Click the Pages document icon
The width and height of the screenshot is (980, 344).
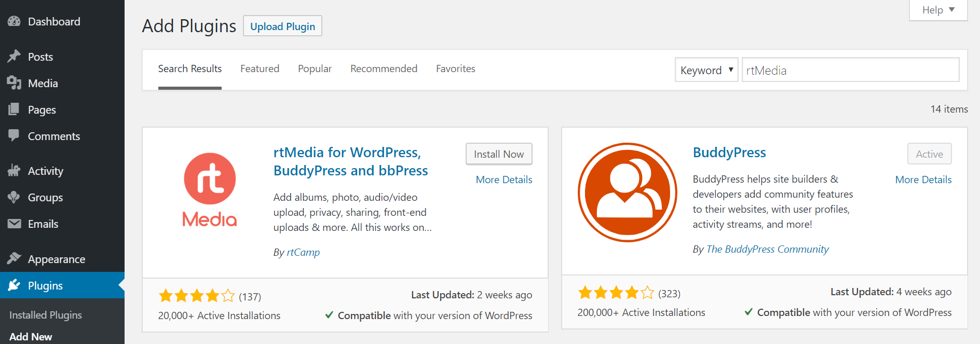(14, 109)
